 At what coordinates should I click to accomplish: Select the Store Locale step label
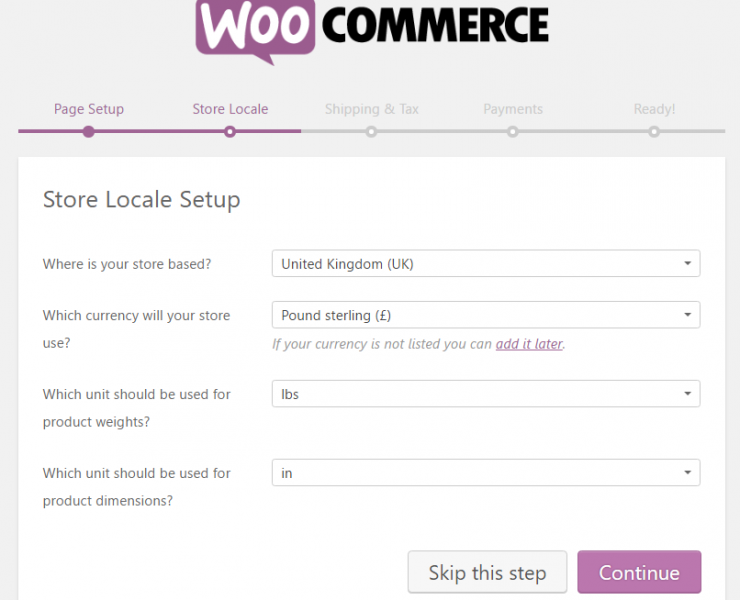click(230, 109)
